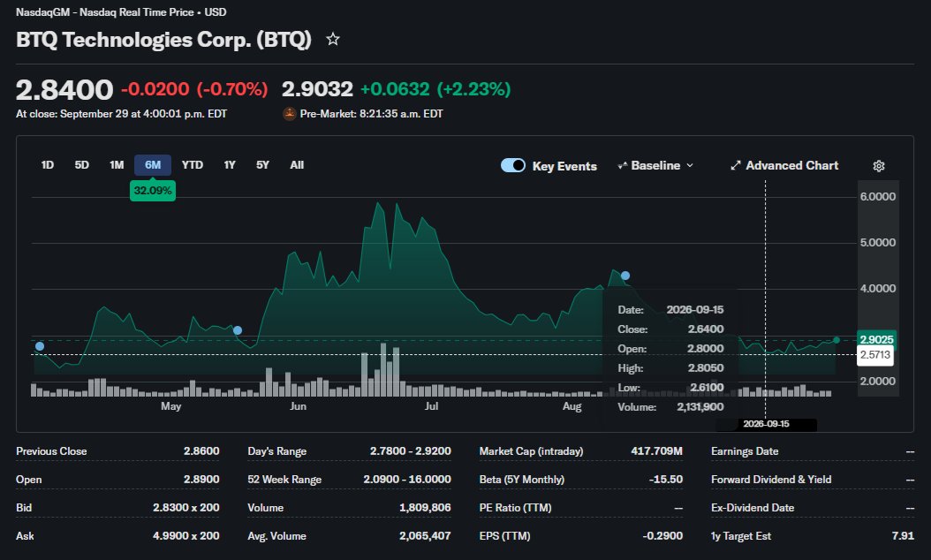Click the Beta (5Y Monthly) label
Screen dimensions: 931x560
click(522, 480)
